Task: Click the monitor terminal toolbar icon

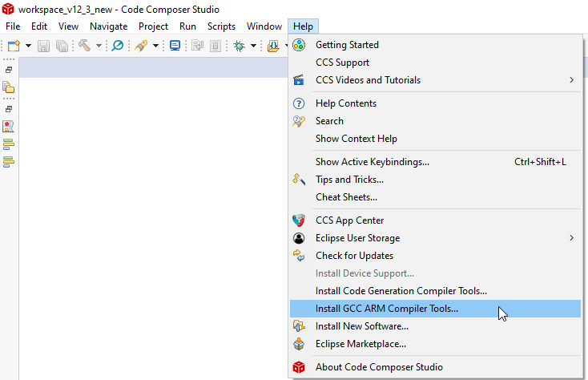Action: click(175, 46)
